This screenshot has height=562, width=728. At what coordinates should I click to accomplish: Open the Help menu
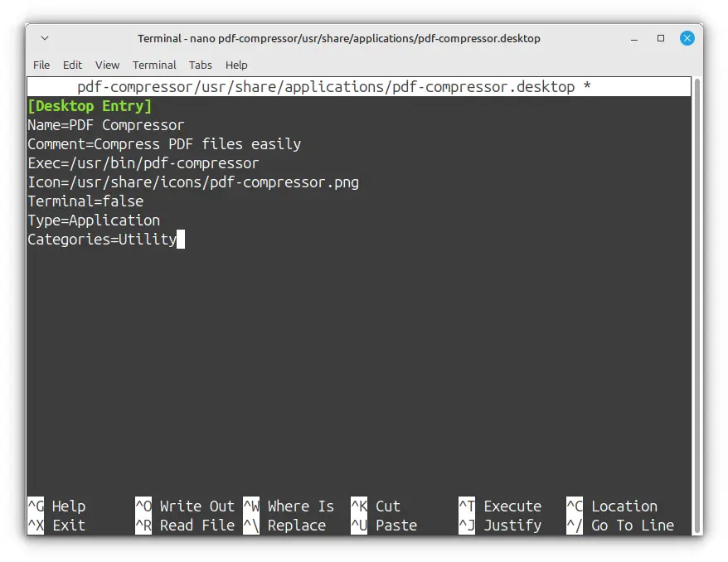pyautogui.click(x=236, y=65)
